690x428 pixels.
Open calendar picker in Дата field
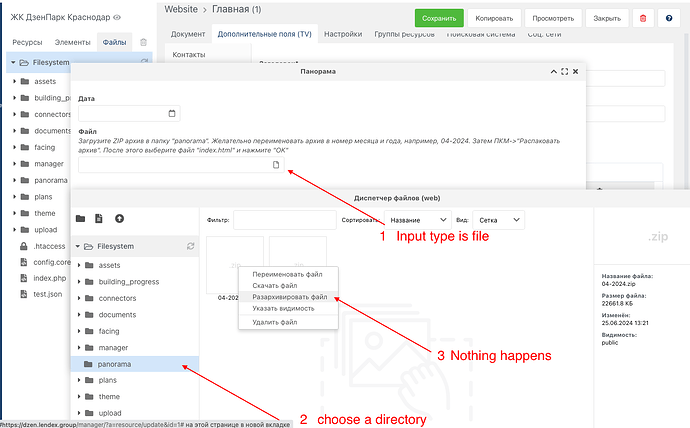172,113
